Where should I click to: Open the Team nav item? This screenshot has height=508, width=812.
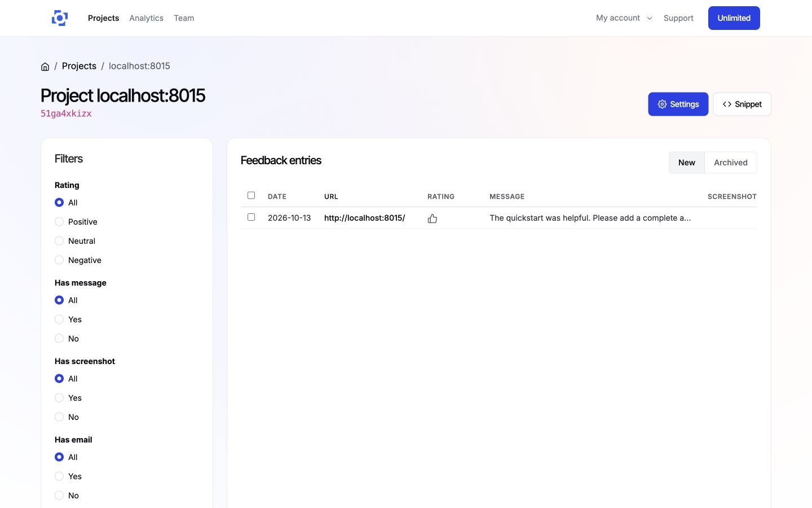pyautogui.click(x=184, y=18)
